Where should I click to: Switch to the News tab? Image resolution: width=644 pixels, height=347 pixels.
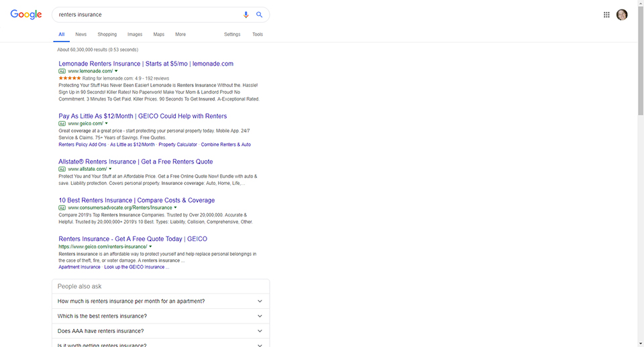click(81, 34)
